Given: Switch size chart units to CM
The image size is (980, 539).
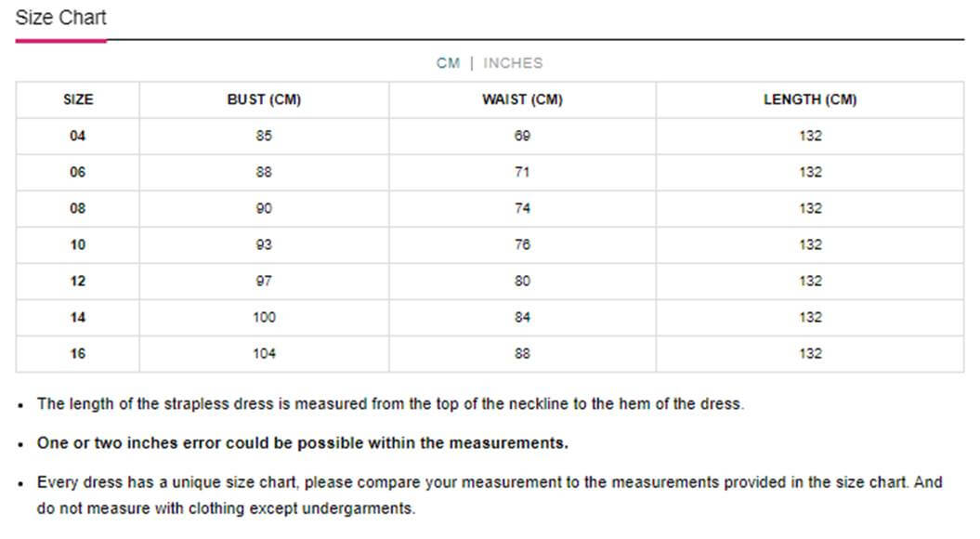Looking at the screenshot, I should 448,63.
